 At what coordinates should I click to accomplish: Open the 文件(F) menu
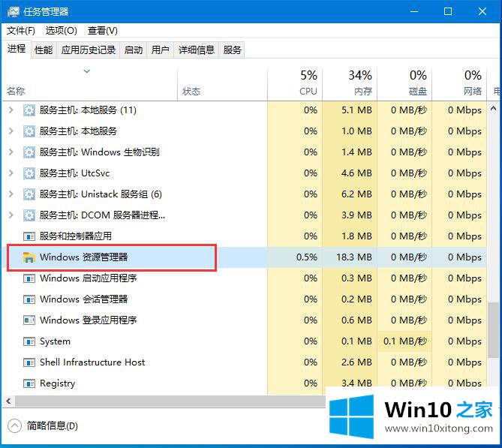(21, 31)
